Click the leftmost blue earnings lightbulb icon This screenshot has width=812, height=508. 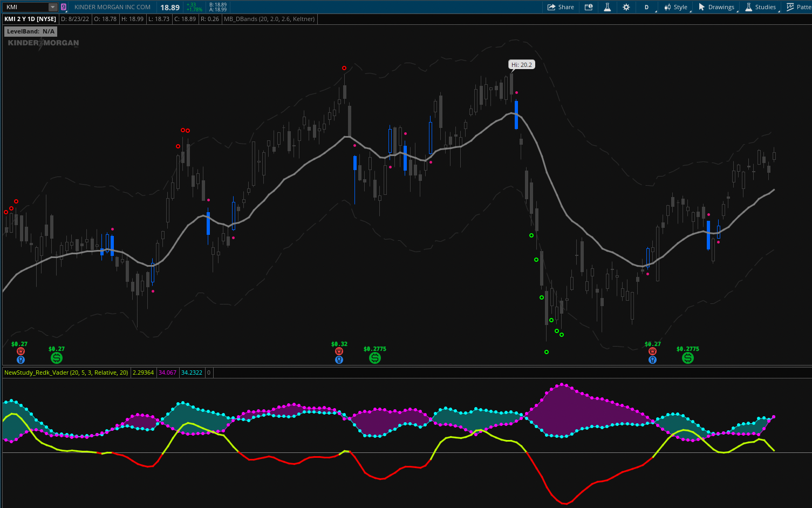(21, 360)
